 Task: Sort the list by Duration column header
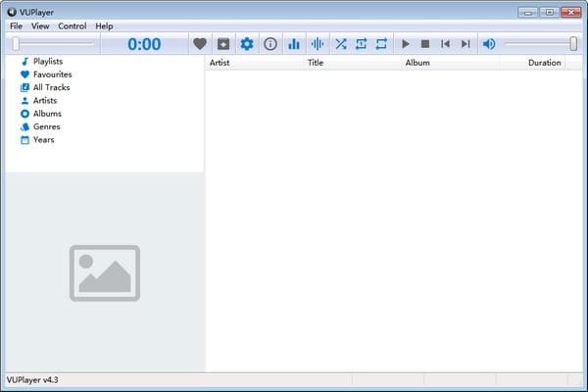point(544,63)
